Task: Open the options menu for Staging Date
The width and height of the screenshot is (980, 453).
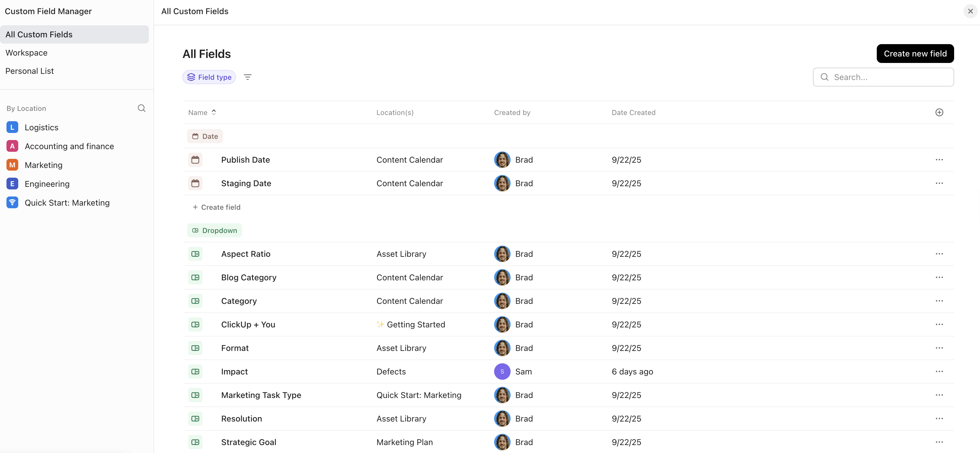Action: point(940,183)
